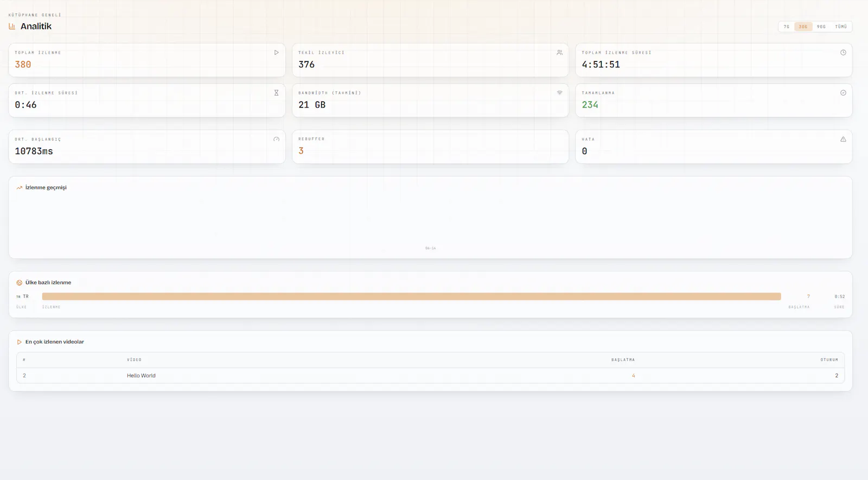Click the average watch time 0:46
This screenshot has width=868, height=480.
pyautogui.click(x=25, y=105)
